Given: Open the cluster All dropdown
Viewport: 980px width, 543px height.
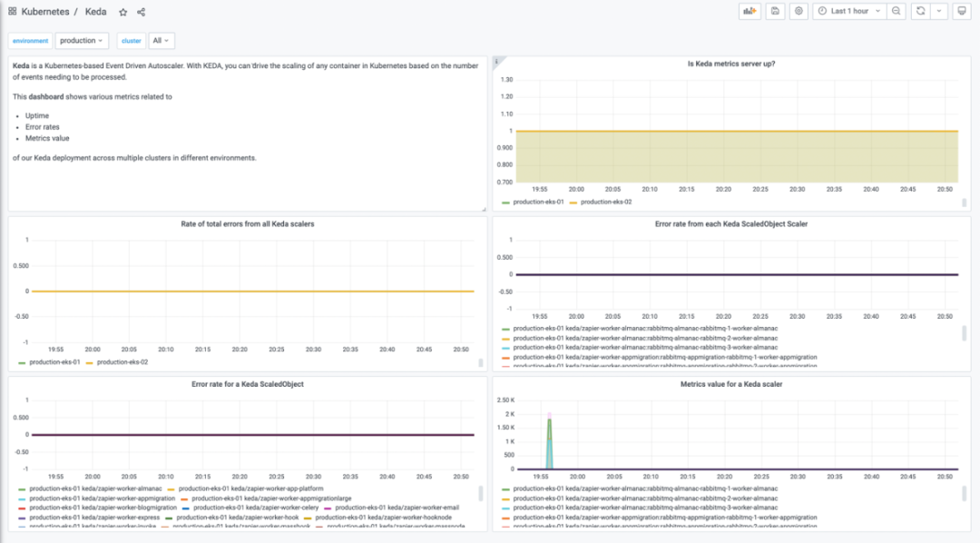Looking at the screenshot, I should coord(162,41).
